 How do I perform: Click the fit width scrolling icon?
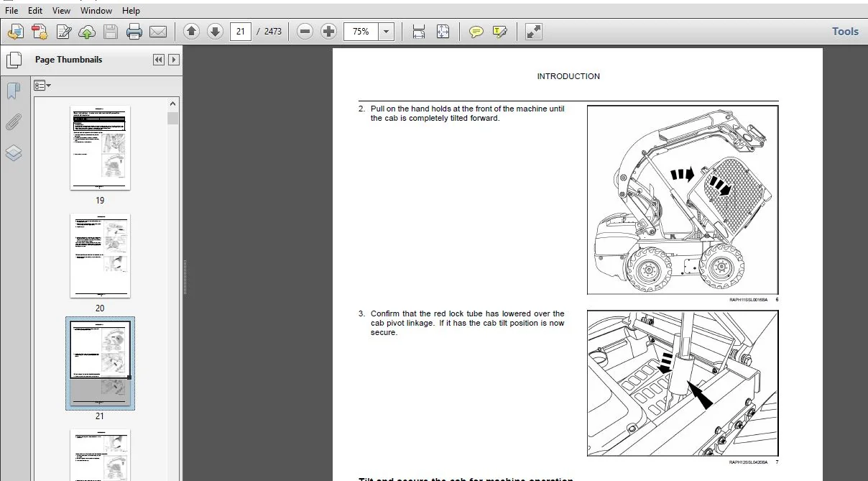(x=419, y=32)
